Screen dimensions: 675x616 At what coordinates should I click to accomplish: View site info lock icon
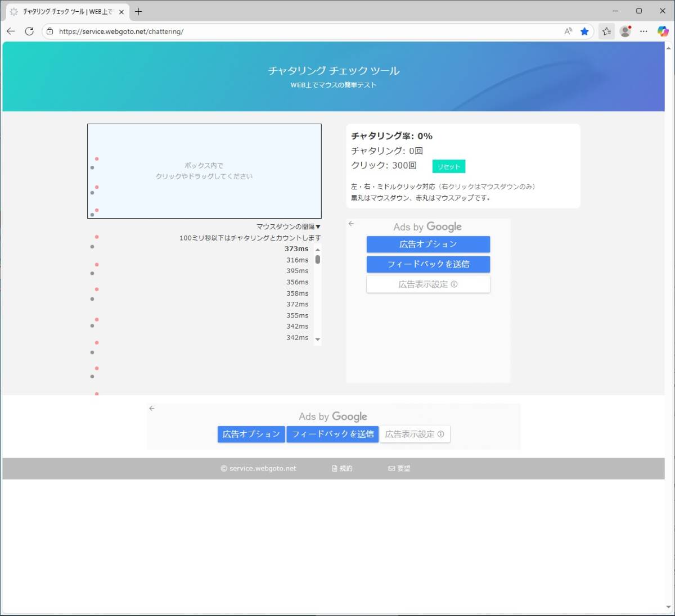point(49,31)
